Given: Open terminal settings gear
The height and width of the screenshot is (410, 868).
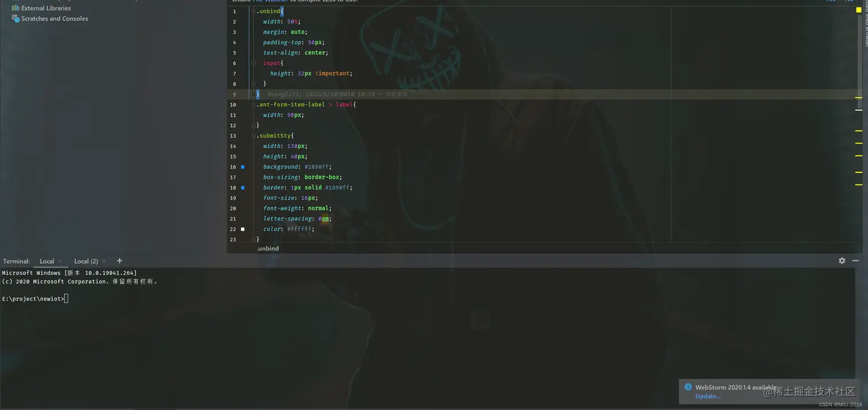Looking at the screenshot, I should coord(842,261).
